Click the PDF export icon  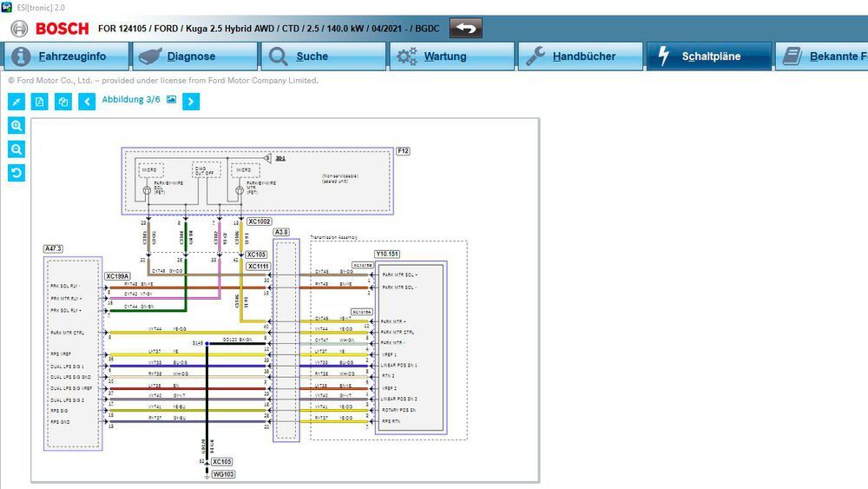39,102
